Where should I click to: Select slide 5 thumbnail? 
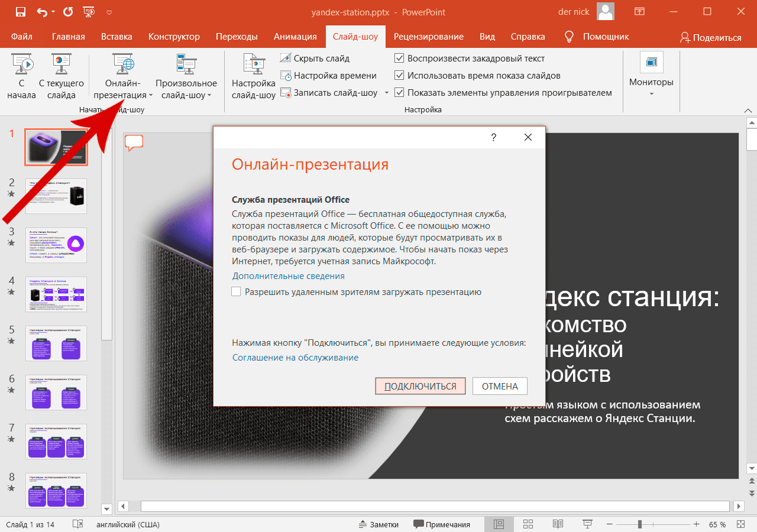56,343
